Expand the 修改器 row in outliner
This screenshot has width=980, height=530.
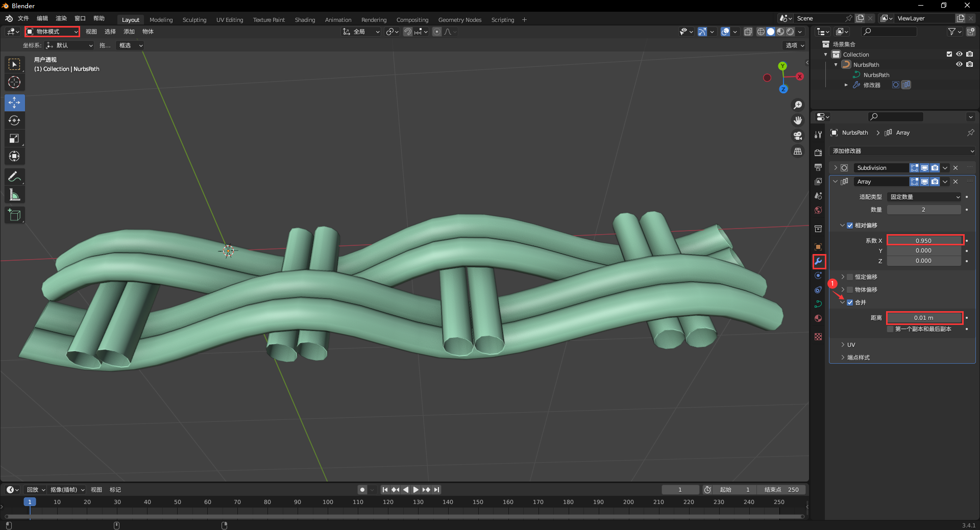(x=846, y=85)
